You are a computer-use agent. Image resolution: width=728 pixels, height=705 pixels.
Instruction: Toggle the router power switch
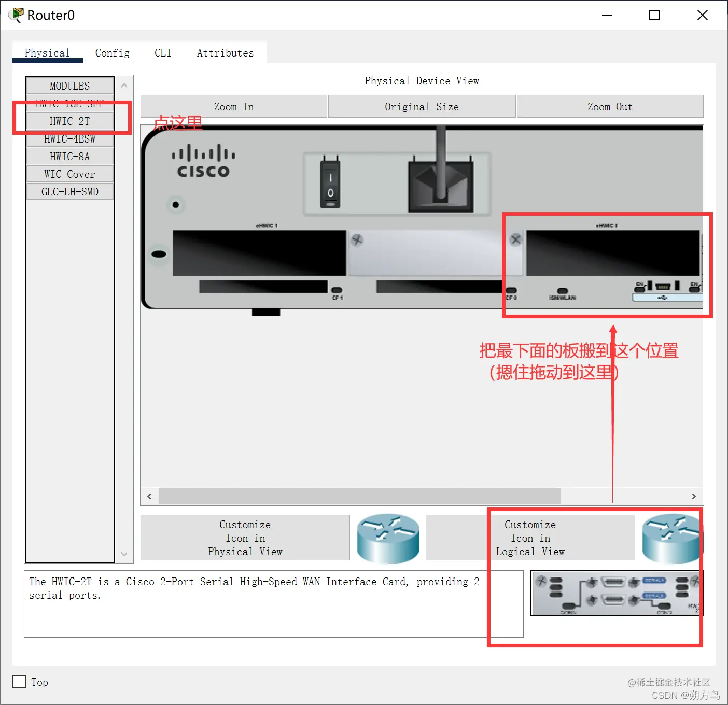330,184
